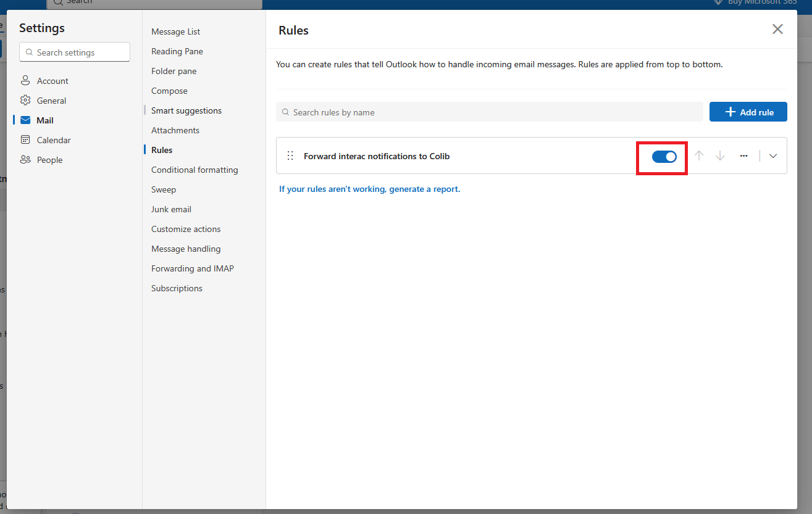The width and height of the screenshot is (812, 514).
Task: Move the Forward interac rule down
Action: (720, 156)
